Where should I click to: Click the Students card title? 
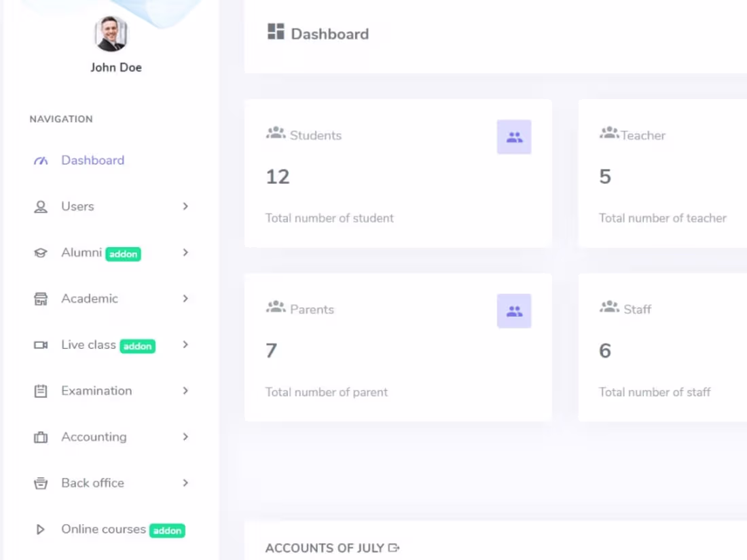pos(315,136)
